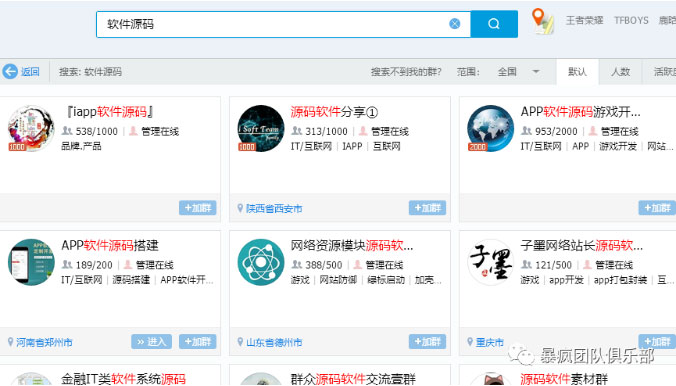The image size is (676, 386).
Task: Click the 121/500 member count
Action: tap(554, 265)
